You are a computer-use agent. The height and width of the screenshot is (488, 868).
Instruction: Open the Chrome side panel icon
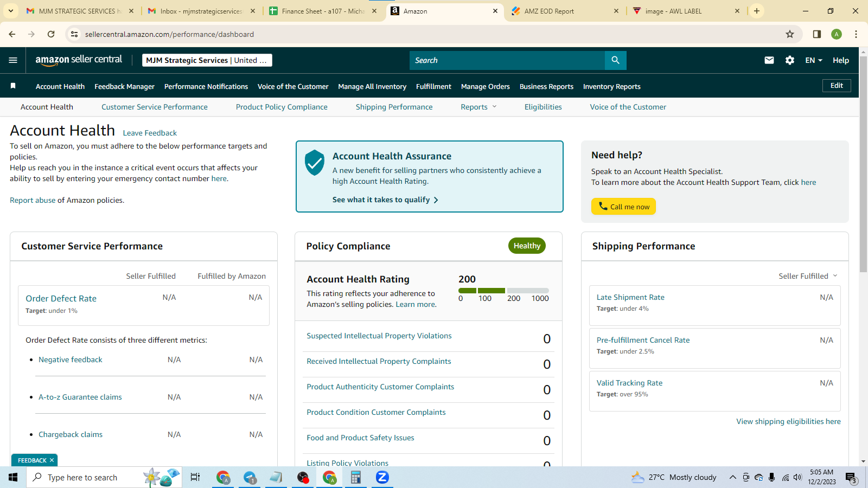tap(816, 34)
